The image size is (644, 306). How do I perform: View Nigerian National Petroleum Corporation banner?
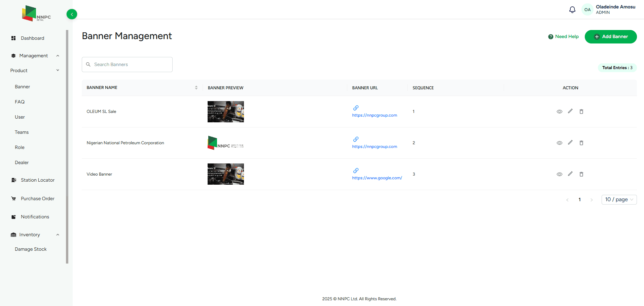click(x=559, y=143)
